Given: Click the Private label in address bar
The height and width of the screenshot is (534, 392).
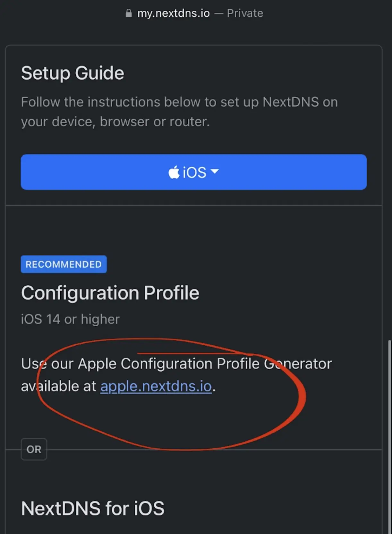Looking at the screenshot, I should click(x=245, y=13).
